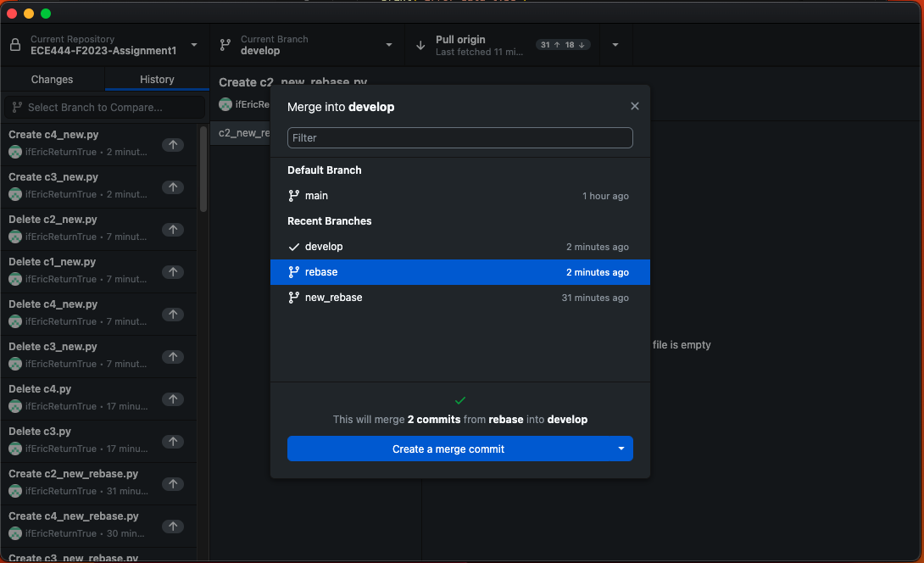Close the Merge into develop dialog
Viewport: 924px width, 563px height.
pos(635,106)
